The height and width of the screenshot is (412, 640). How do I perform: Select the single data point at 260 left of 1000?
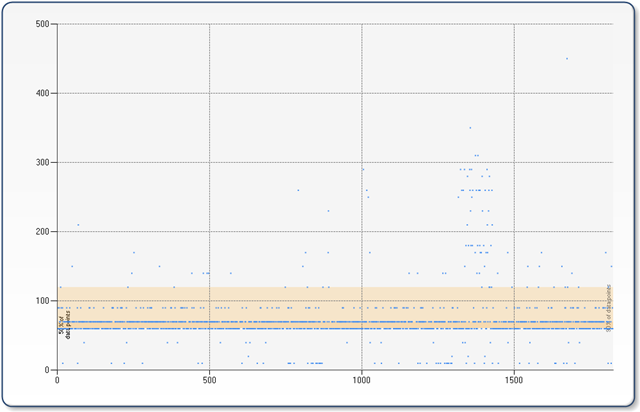[x=298, y=190]
